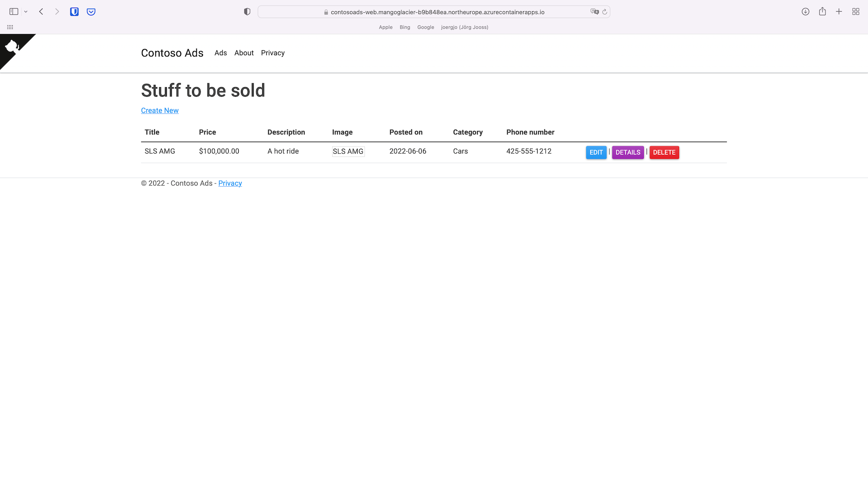The height and width of the screenshot is (488, 868).
Task: Open the About navigation menu item
Action: [244, 53]
